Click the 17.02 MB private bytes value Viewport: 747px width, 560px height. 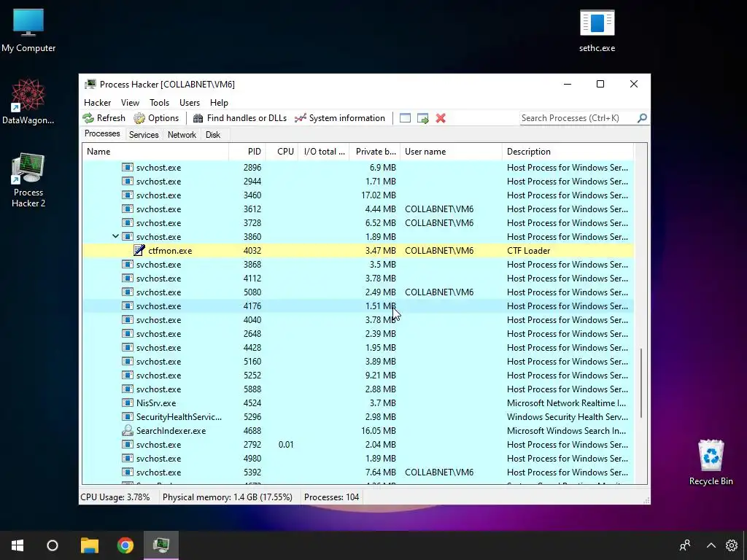click(x=379, y=195)
